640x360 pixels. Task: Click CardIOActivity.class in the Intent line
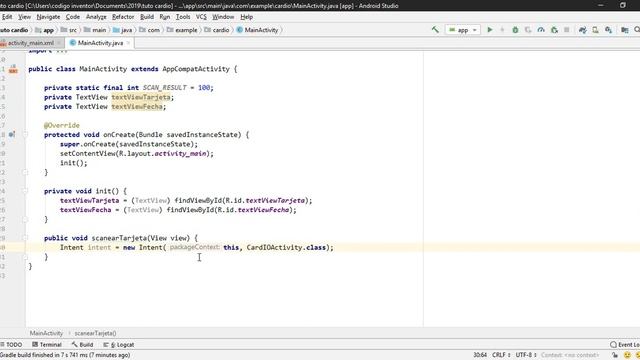pyautogui.click(x=286, y=247)
